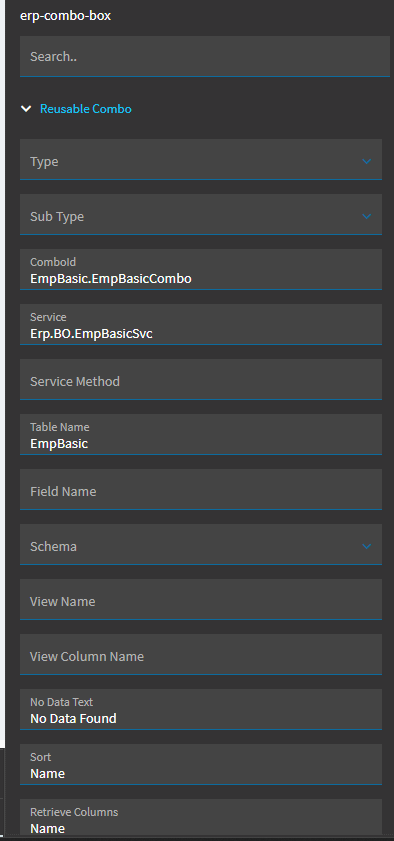This screenshot has height=841, width=394.
Task: Select the Schema combo field
Action: [201, 544]
